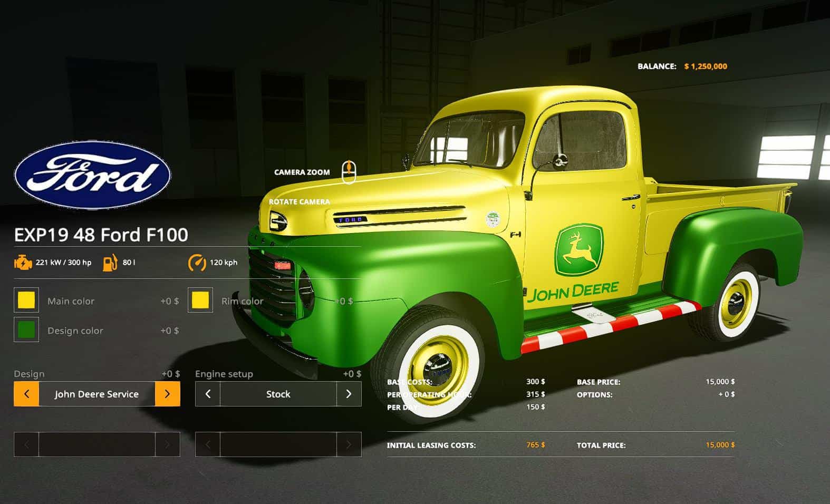Click the Initial Leasing Costs label

pyautogui.click(x=431, y=445)
